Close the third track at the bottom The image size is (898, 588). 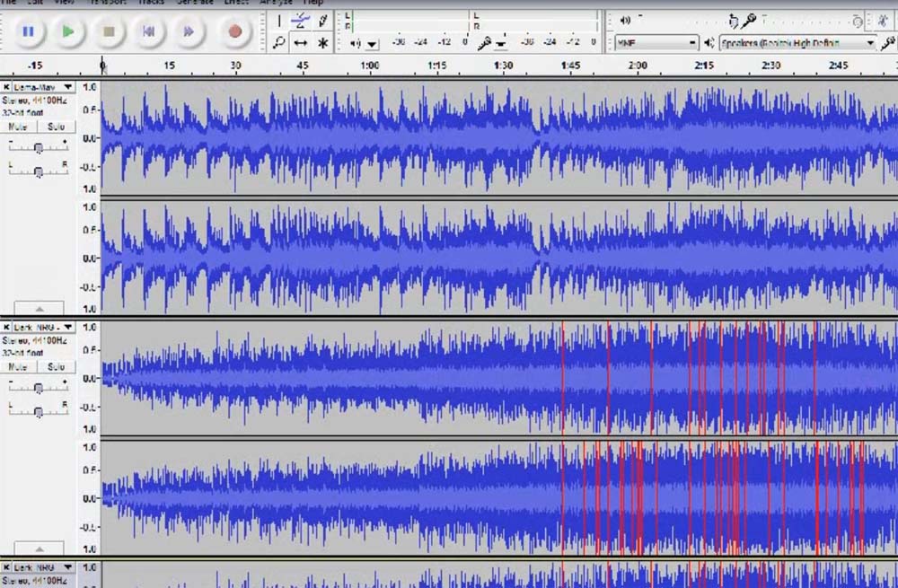[5, 567]
